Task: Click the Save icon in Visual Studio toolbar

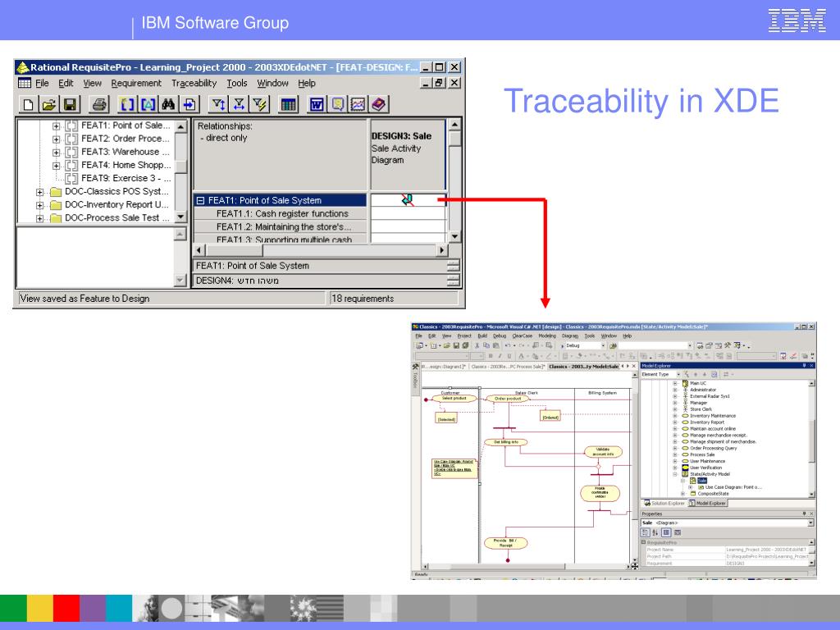Action: [x=456, y=345]
